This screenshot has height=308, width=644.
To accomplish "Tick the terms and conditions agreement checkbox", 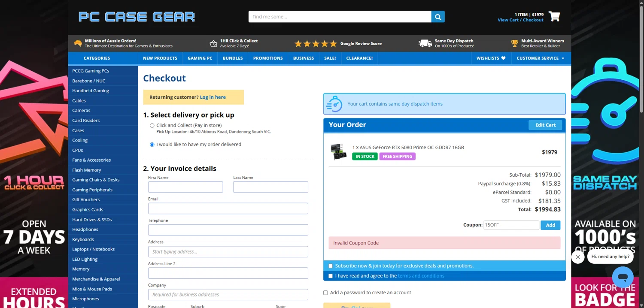I will 331,276.
